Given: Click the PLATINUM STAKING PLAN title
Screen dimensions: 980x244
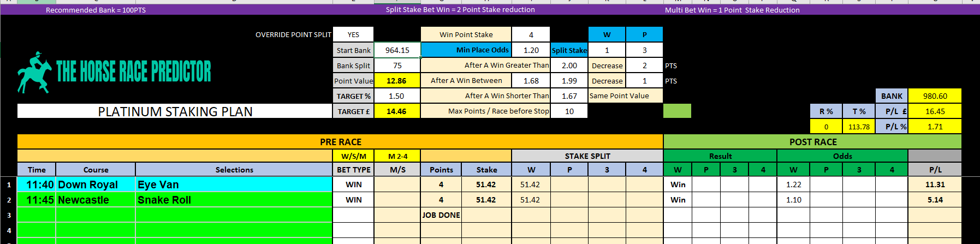Looking at the screenshot, I should pos(175,111).
